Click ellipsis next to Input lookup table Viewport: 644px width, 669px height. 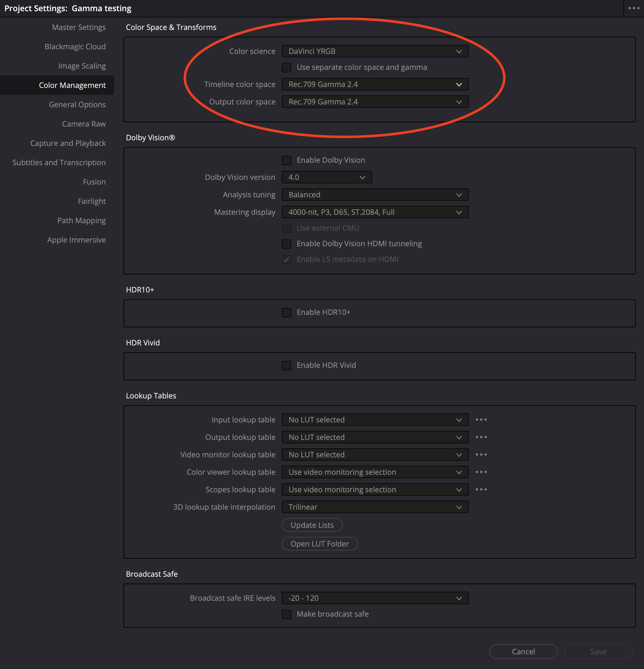tap(481, 420)
